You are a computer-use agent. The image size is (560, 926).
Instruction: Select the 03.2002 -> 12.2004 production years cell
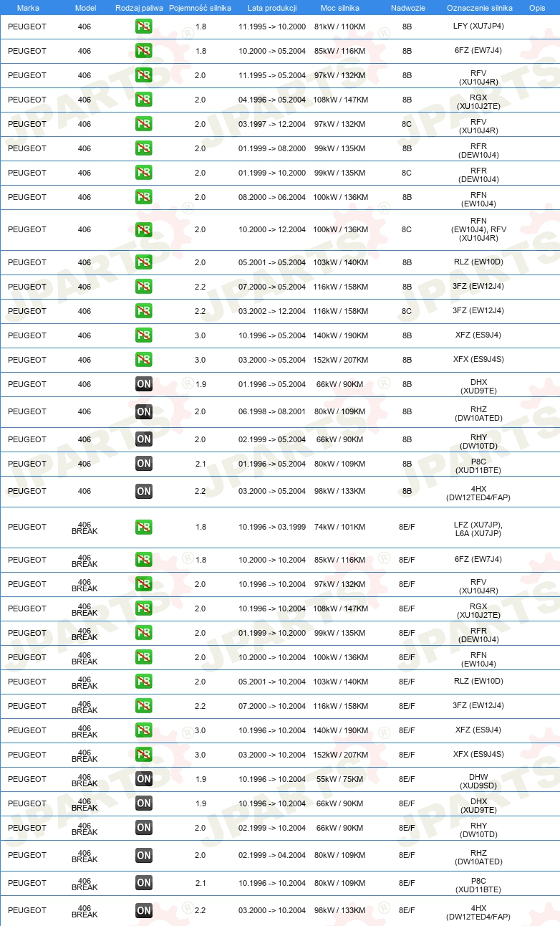pyautogui.click(x=272, y=311)
